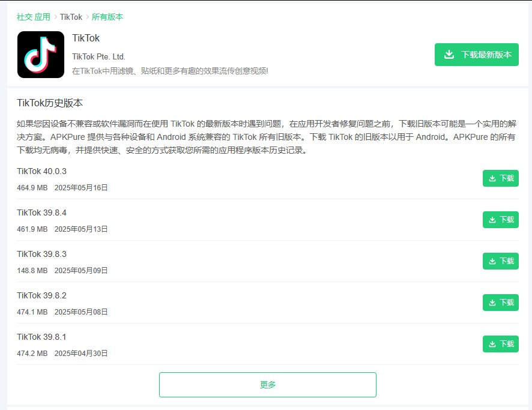532x410 pixels.
Task: Download TikTok 39.8.2 version
Action: [500, 303]
